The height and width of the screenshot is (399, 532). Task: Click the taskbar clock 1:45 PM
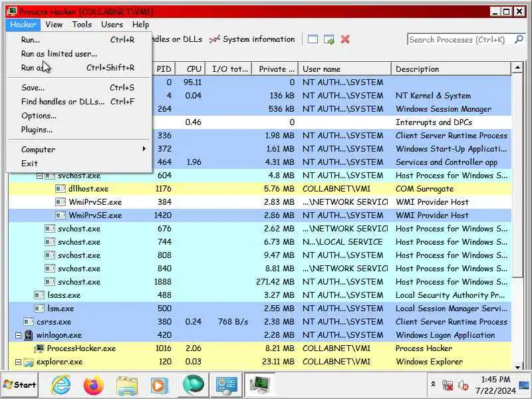coord(495,379)
